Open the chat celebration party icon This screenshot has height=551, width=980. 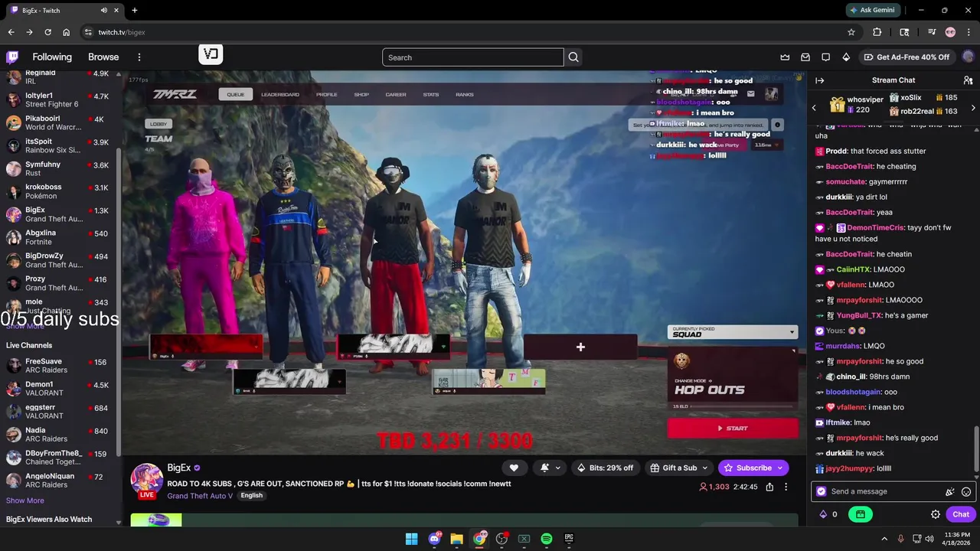(950, 492)
